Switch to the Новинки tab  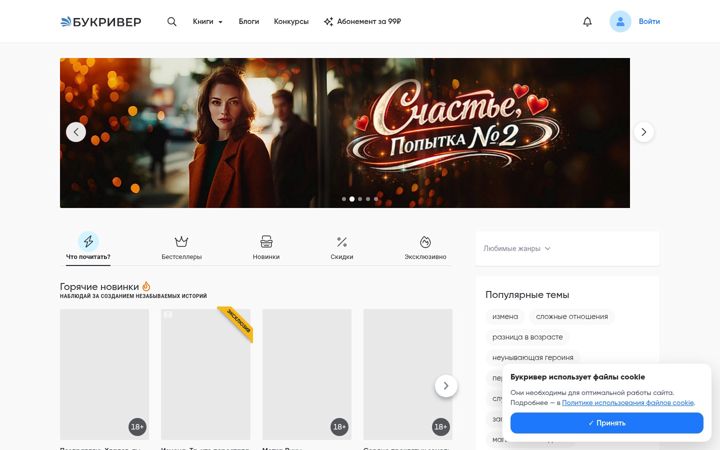point(266,247)
